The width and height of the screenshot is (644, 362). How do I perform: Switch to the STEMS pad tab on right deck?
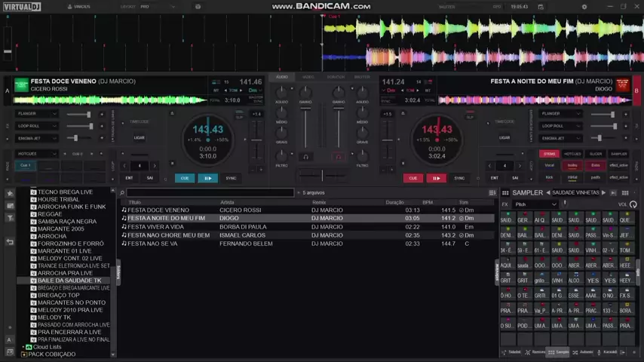point(550,154)
